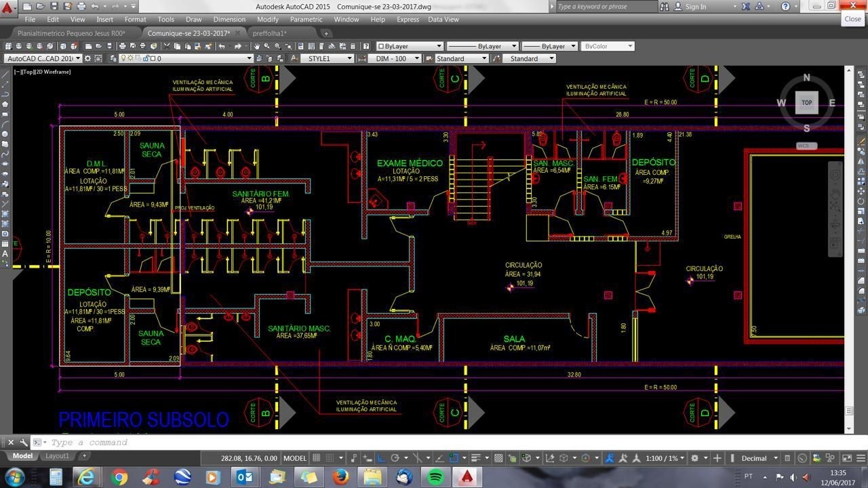
Task: Click the binoculars search icon
Action: tap(663, 6)
